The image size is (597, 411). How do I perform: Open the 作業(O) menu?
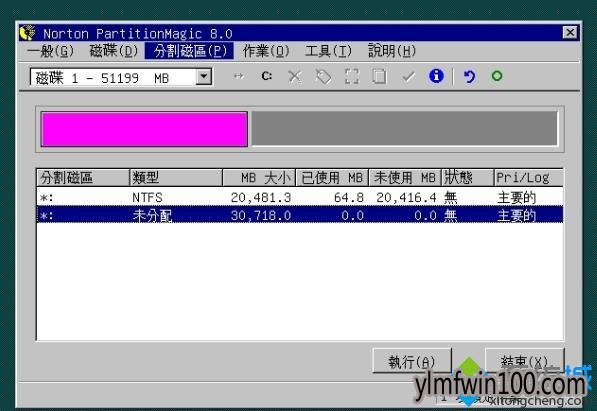tap(266, 51)
